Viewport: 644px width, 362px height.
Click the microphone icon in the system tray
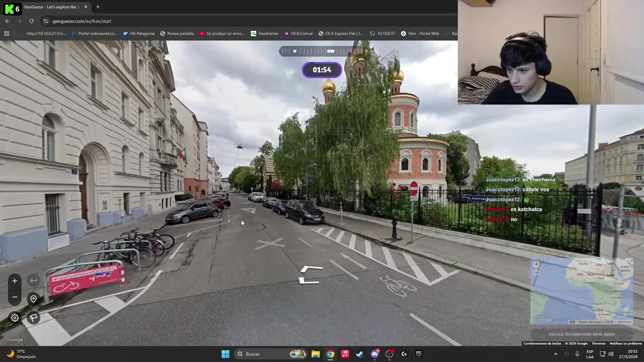577,354
